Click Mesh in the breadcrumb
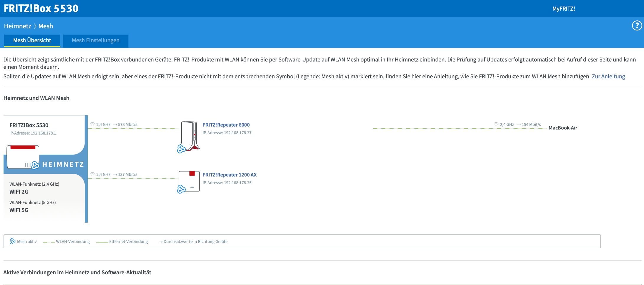This screenshot has width=644, height=285. tap(46, 26)
